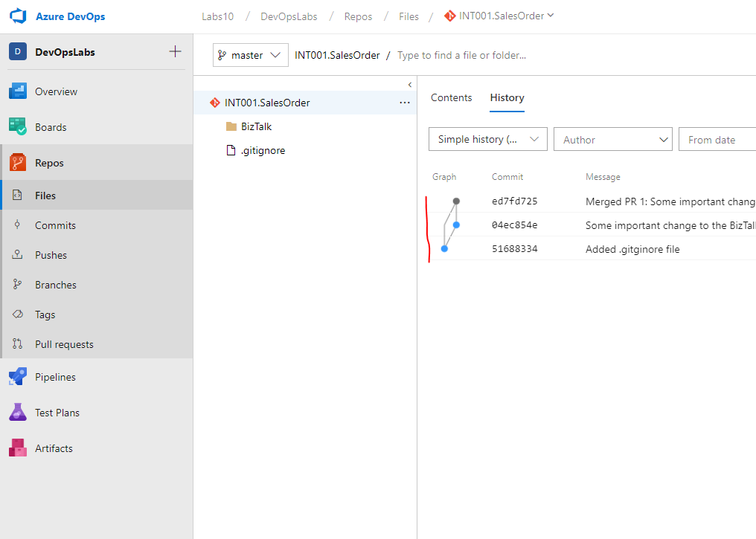Viewport: 756px width, 539px height.
Task: Click the blue graph node for 04ec854e
Action: 456,225
